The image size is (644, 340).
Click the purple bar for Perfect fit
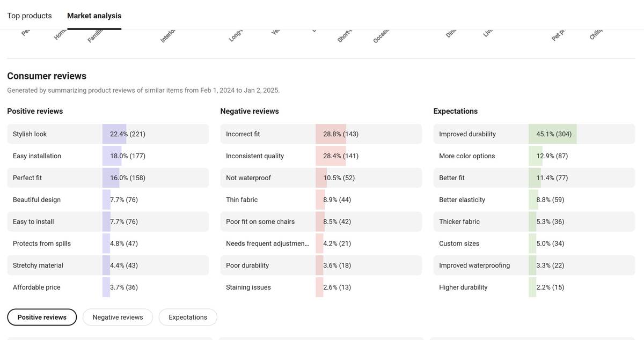click(x=111, y=178)
